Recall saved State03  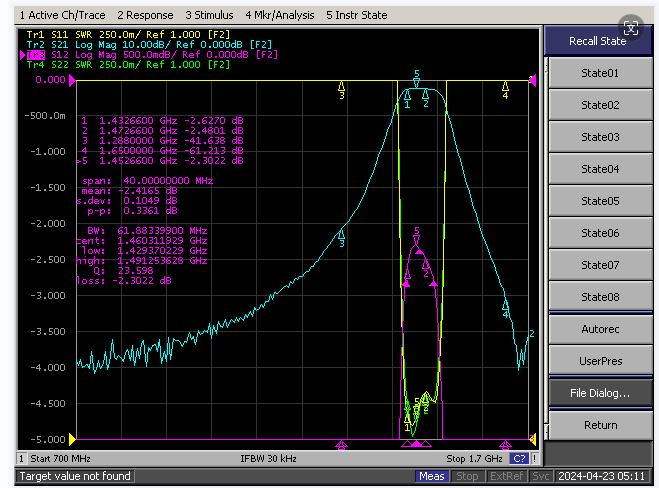point(600,137)
